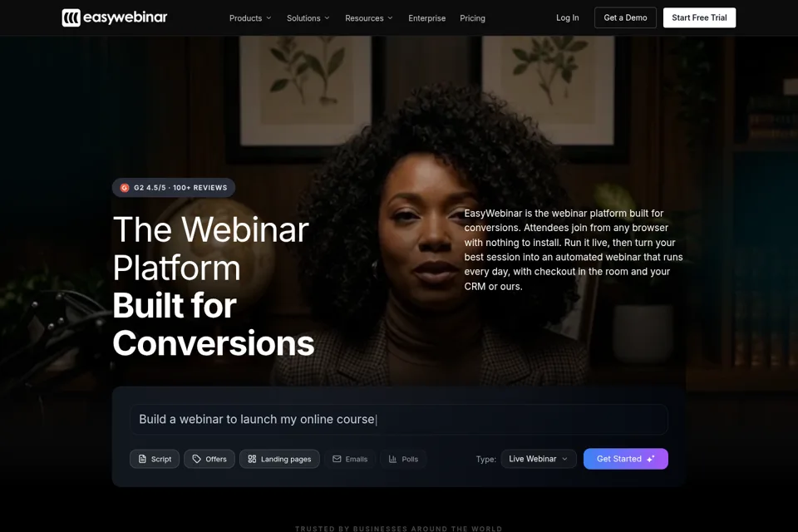The image size is (798, 532).
Task: Click the sparkle icon in Get Started
Action: click(x=651, y=459)
